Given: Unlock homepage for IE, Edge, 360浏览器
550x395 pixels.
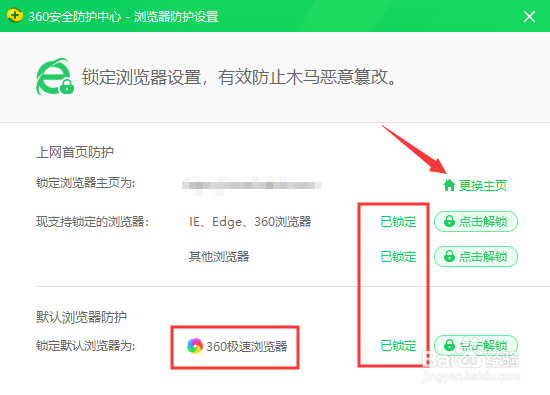Looking at the screenshot, I should coord(476,221).
